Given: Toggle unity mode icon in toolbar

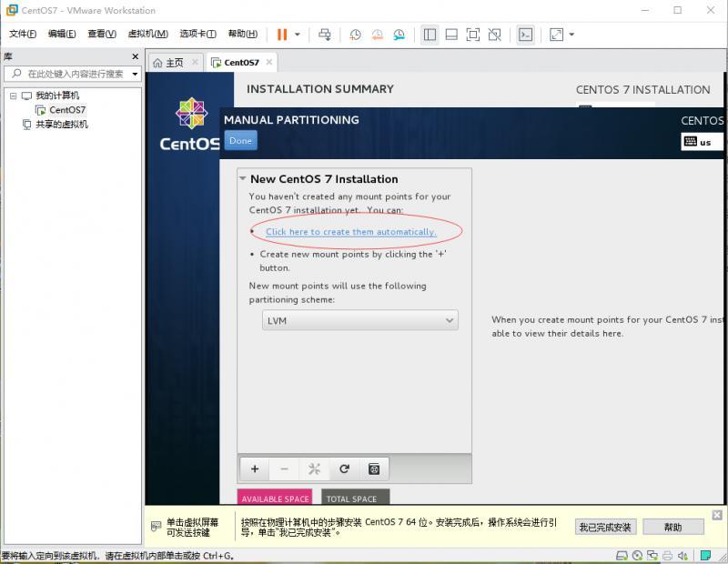Looking at the screenshot, I should 494,35.
